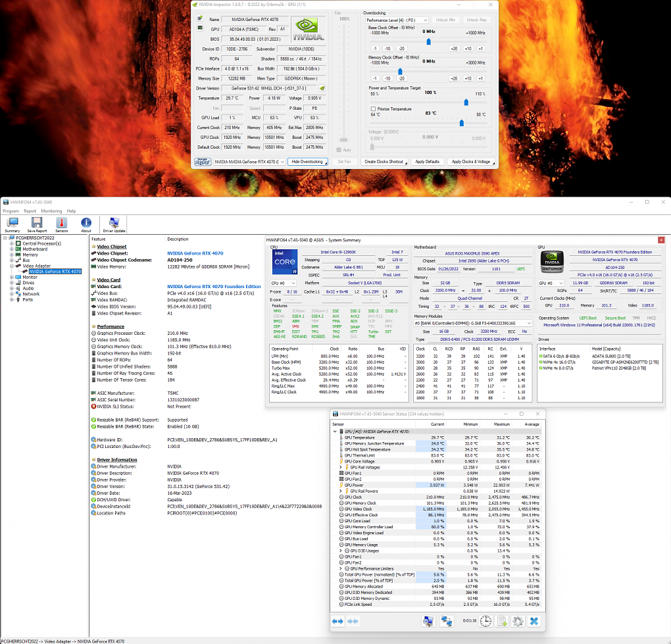671x644 pixels.
Task: Expand the Central Processor(s) tree node
Action: tap(12, 243)
